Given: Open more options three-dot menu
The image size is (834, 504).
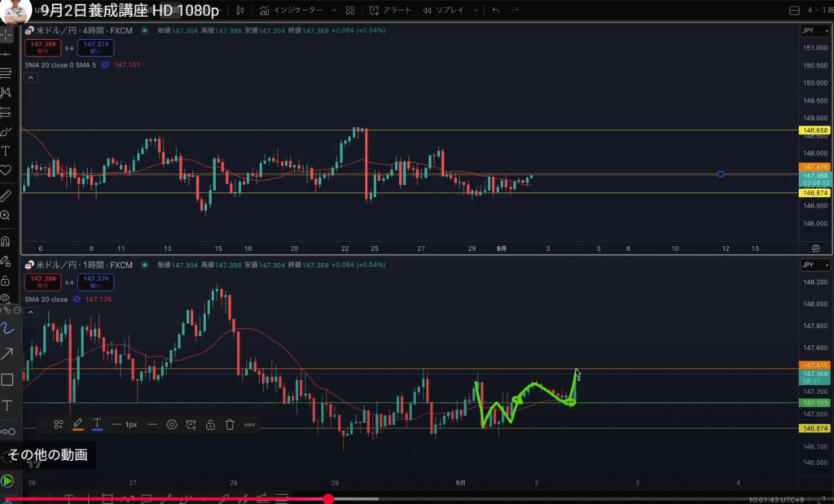Looking at the screenshot, I should click(249, 424).
